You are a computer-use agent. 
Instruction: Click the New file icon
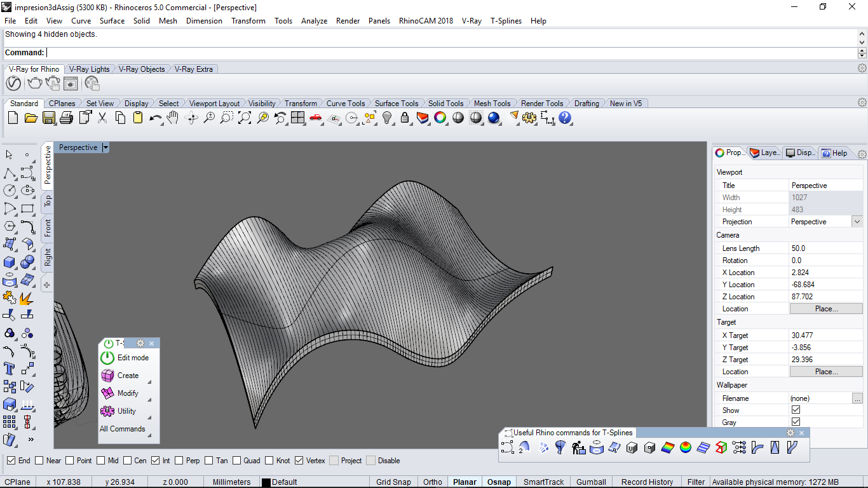pos(13,118)
